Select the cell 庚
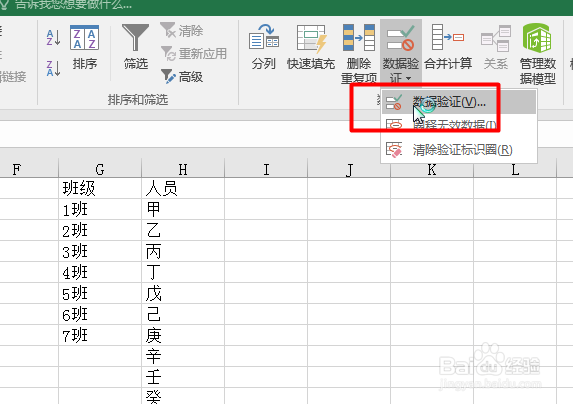 (183, 335)
